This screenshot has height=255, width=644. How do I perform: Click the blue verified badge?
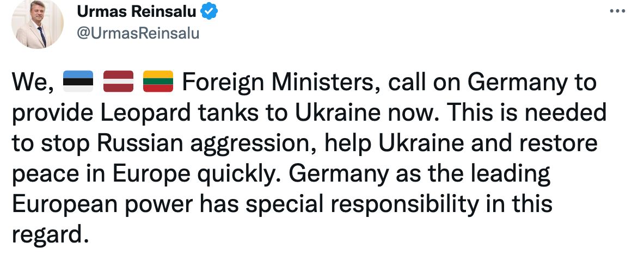pos(209,12)
